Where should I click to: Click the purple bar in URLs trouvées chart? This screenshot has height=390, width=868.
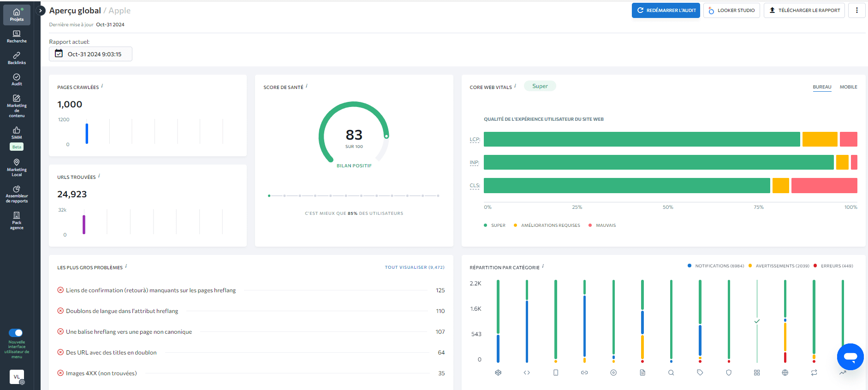click(84, 225)
